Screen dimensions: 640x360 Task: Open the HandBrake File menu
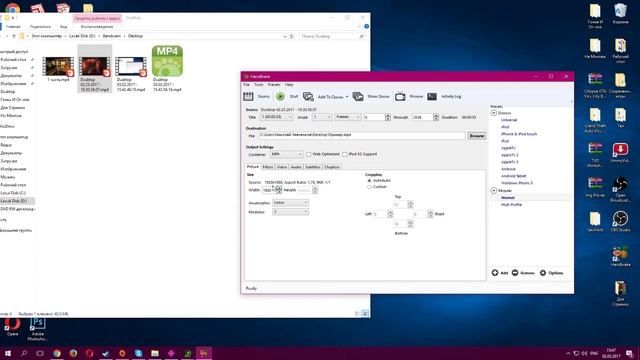point(246,84)
